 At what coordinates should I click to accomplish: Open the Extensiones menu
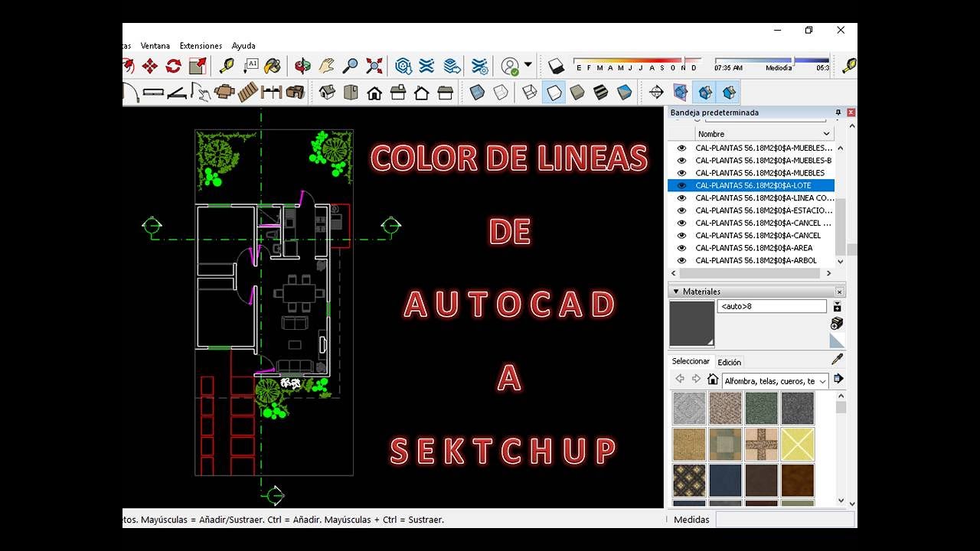(x=201, y=46)
